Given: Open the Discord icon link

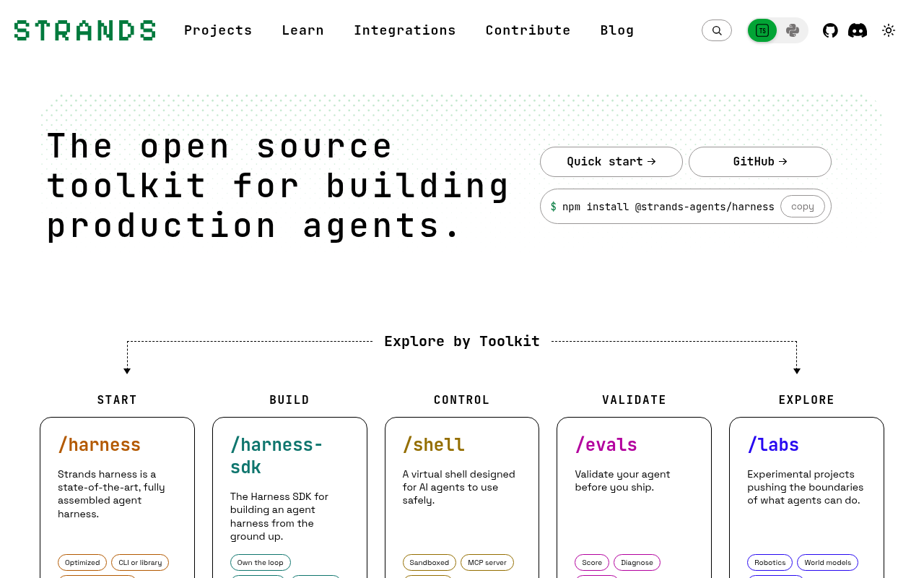Looking at the screenshot, I should click(x=858, y=30).
